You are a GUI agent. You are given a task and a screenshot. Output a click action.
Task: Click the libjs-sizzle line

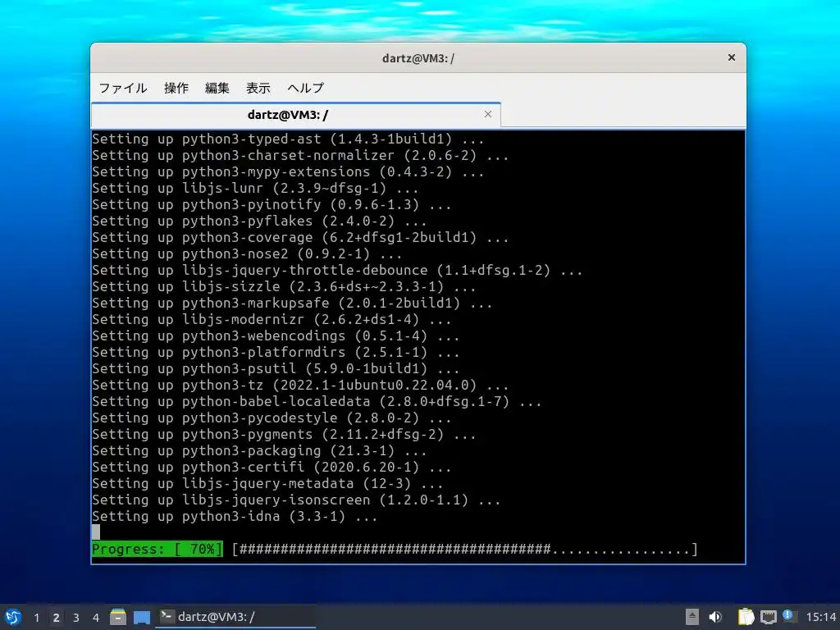284,286
